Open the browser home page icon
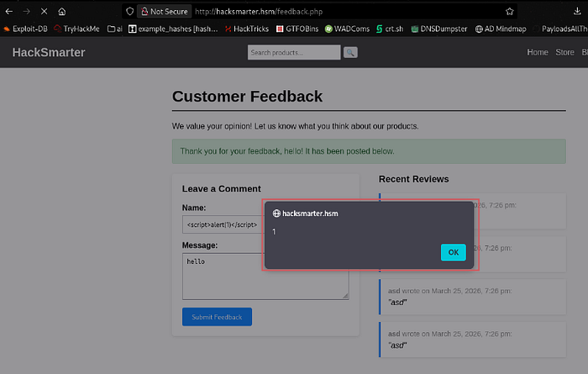588x374 pixels. (x=62, y=12)
